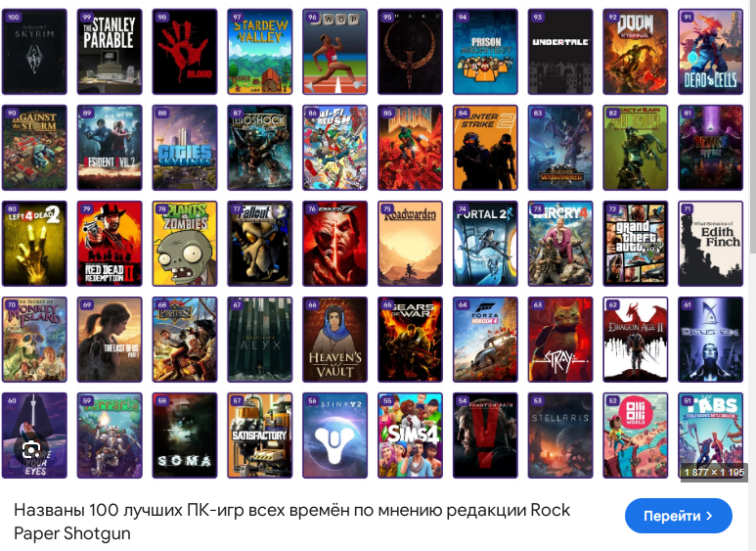Click the image dimensions label 1 877 × 1 195

point(714,472)
